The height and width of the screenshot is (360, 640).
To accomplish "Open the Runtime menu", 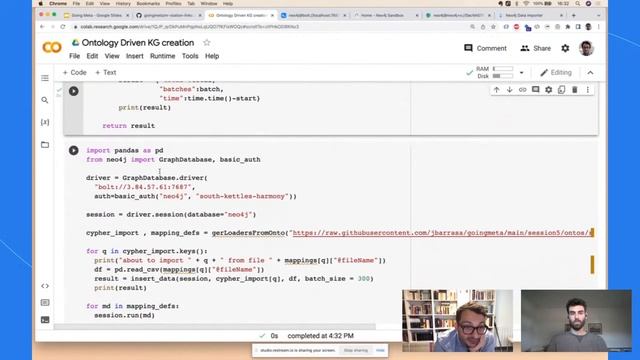I will click(162, 56).
